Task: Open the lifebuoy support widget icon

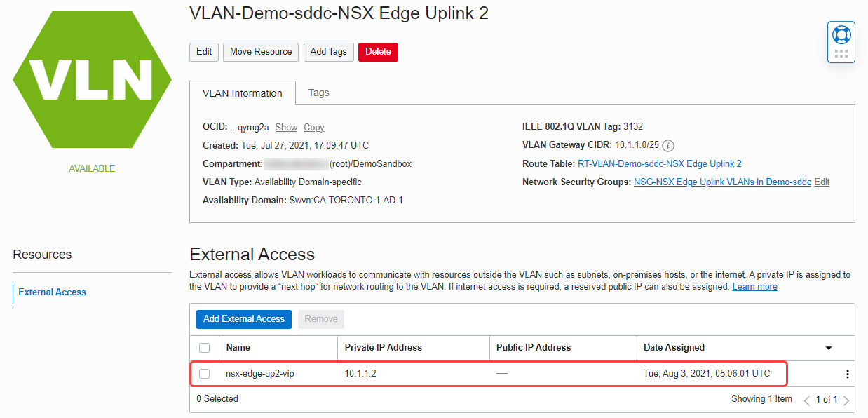Action: (841, 34)
